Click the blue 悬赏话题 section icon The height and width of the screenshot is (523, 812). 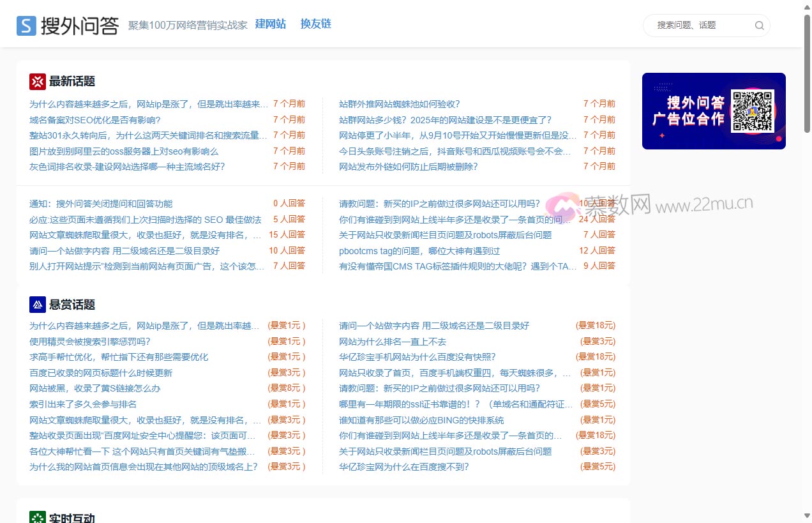38,305
